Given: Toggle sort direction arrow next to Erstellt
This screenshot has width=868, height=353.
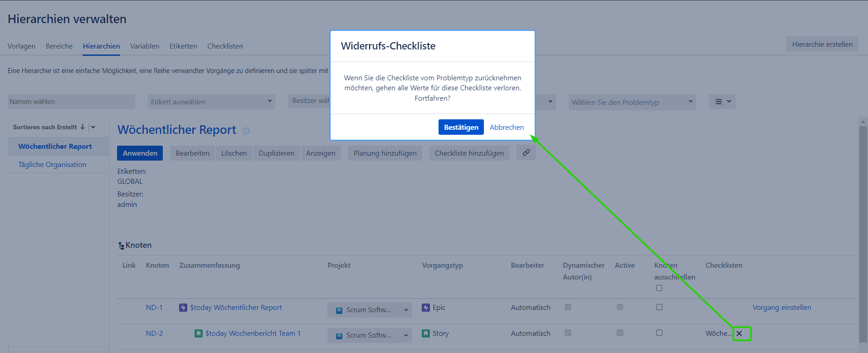Looking at the screenshot, I should (83, 127).
